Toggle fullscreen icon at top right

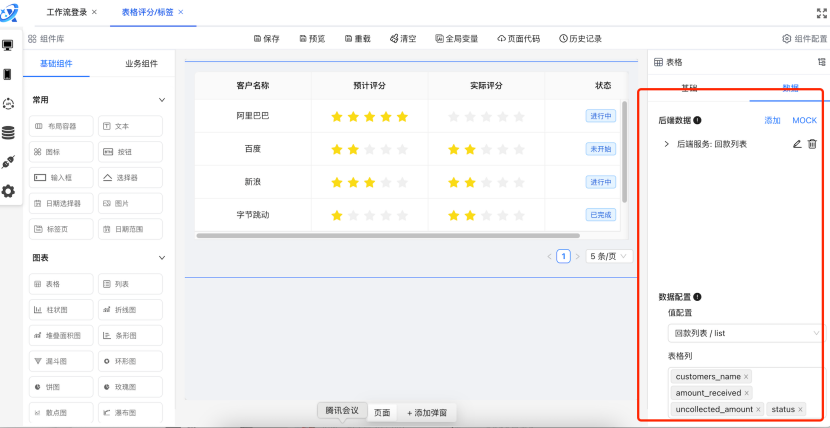[822, 13]
